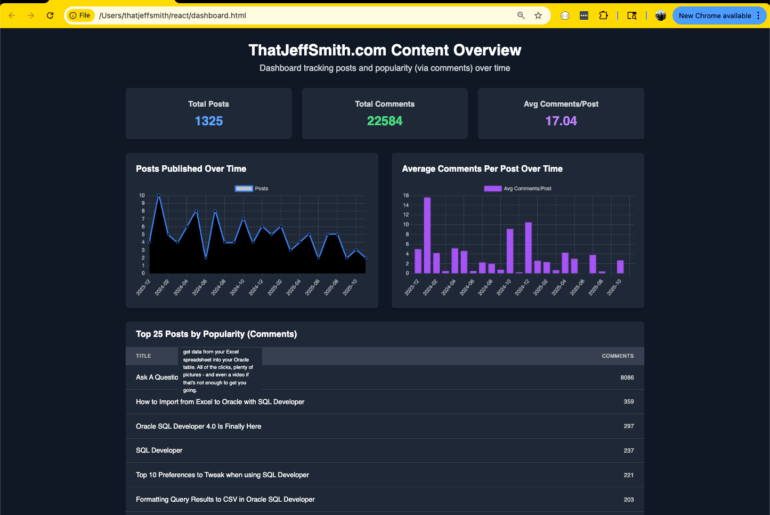
Task: Click the TITLE column header
Action: pos(144,356)
